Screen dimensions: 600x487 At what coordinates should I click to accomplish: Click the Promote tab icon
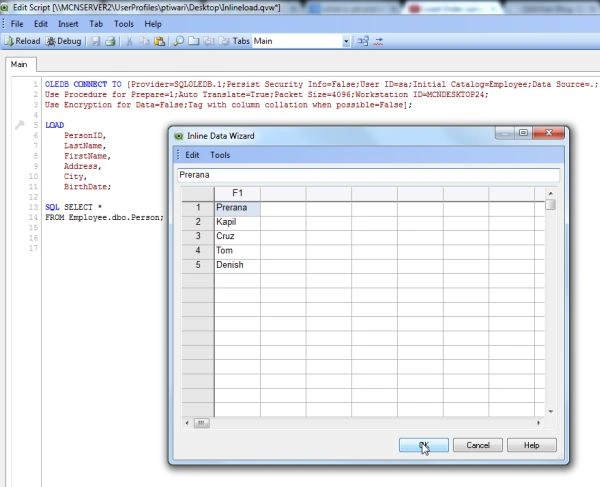(209, 41)
